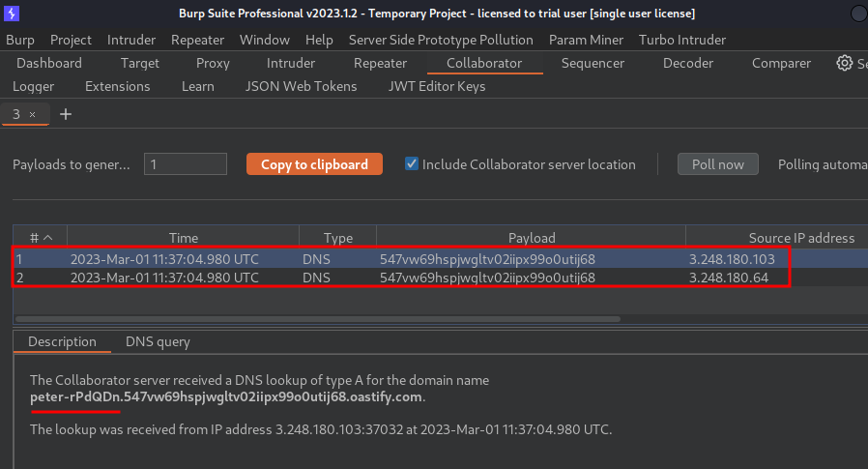Open Server Side Prototype Pollution menu

coord(441,40)
